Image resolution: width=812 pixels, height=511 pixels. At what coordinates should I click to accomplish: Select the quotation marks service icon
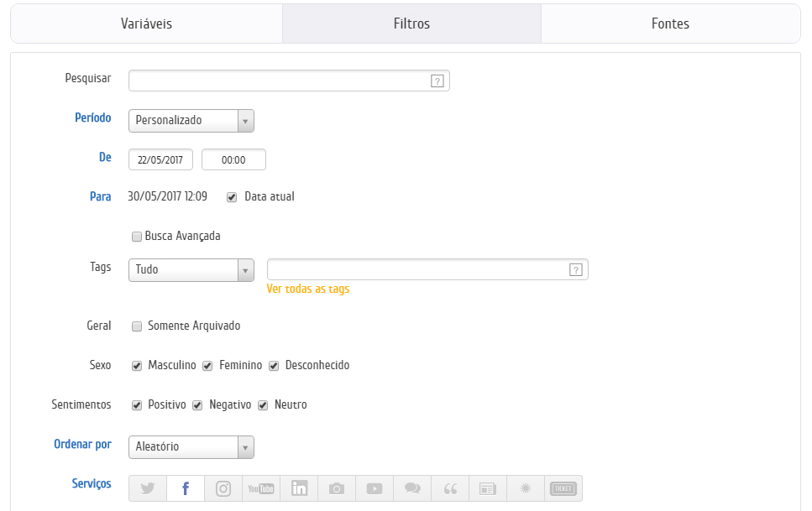click(450, 488)
